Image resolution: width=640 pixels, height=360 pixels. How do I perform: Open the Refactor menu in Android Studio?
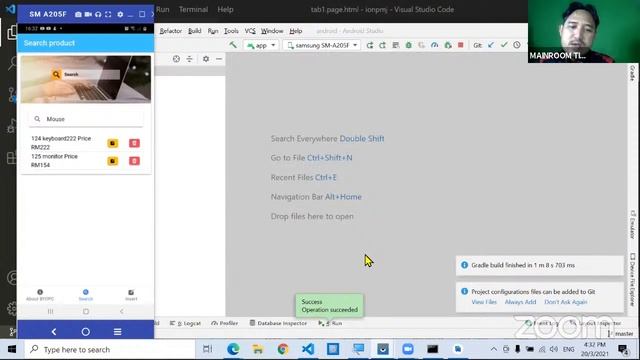click(x=171, y=31)
